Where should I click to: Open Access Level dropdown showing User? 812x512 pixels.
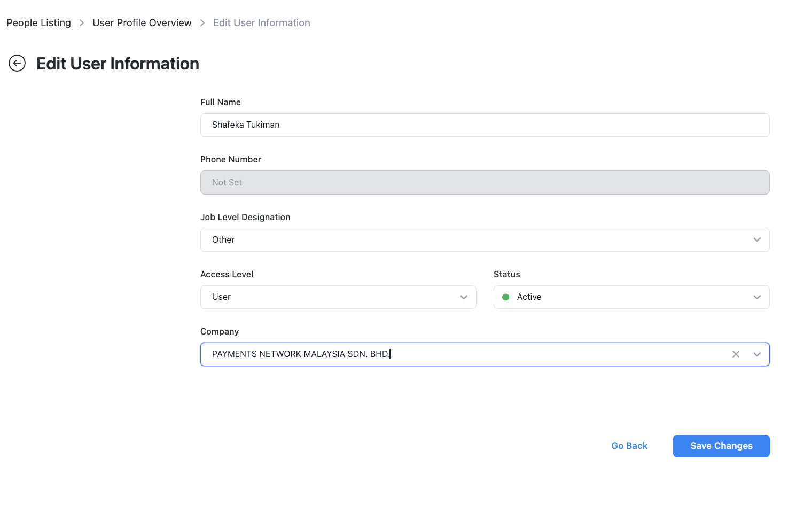[331, 297]
